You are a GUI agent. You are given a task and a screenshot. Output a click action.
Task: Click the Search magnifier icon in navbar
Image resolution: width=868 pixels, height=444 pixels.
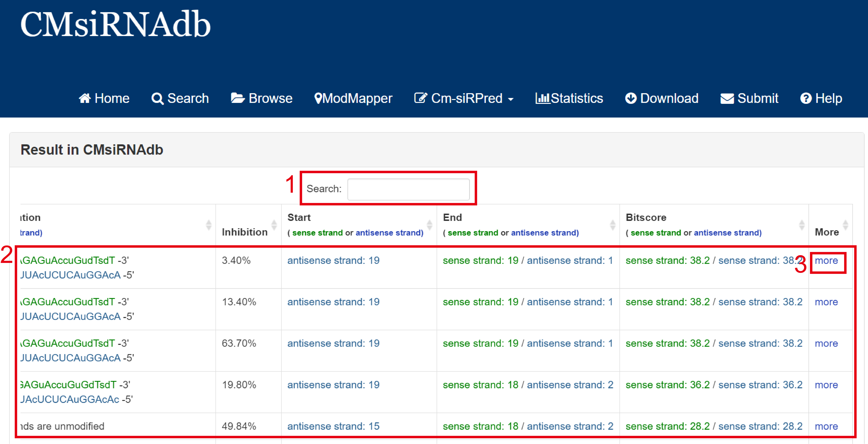point(157,98)
